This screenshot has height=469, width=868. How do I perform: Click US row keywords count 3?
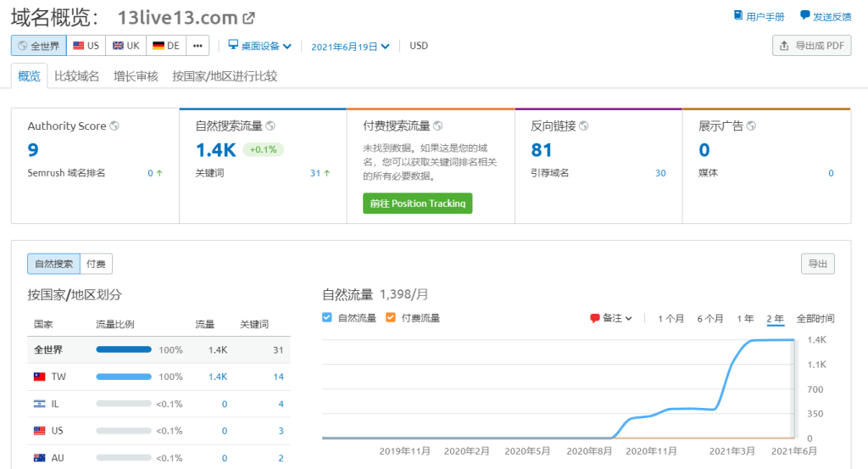click(281, 431)
